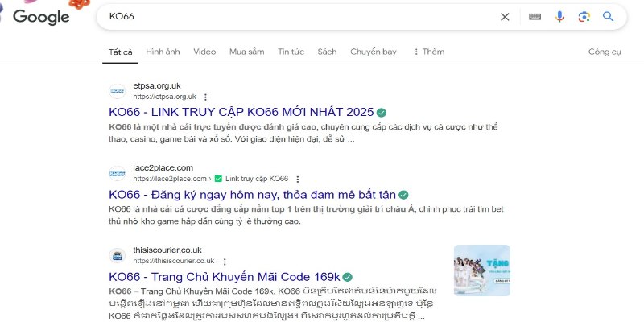This screenshot has height=322, width=644.
Task: Clear the search box with the X icon
Action: coord(505,17)
